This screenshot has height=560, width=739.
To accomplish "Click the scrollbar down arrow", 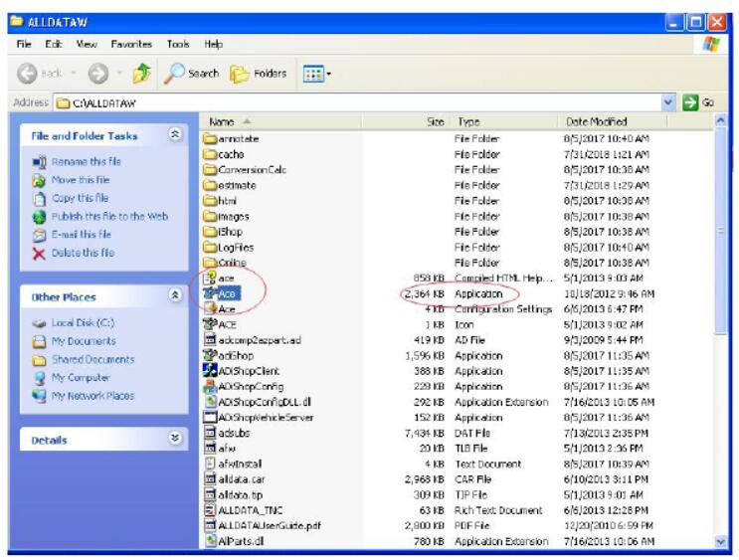I will pyautogui.click(x=720, y=542).
